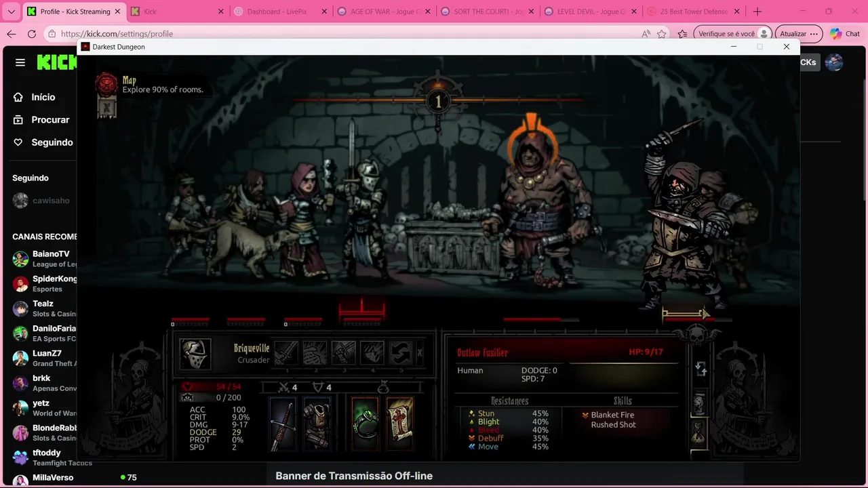The width and height of the screenshot is (868, 488).
Task: Click Briqueville's helmet portrait
Action: 195,354
